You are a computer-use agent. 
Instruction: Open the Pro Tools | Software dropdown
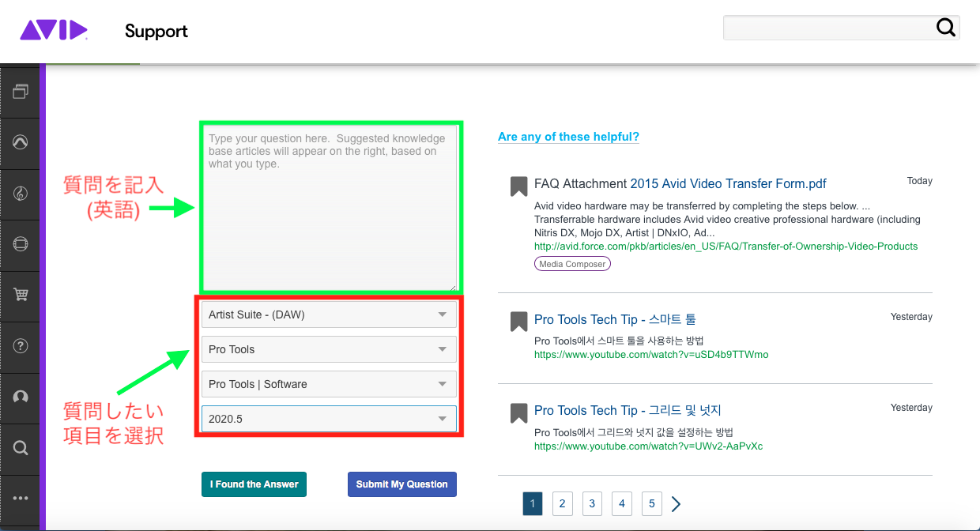click(x=329, y=384)
